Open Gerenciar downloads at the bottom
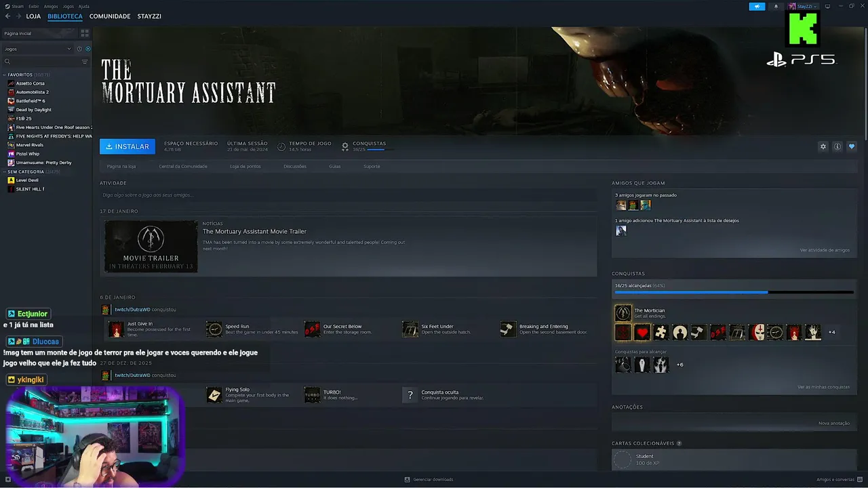 [429, 480]
